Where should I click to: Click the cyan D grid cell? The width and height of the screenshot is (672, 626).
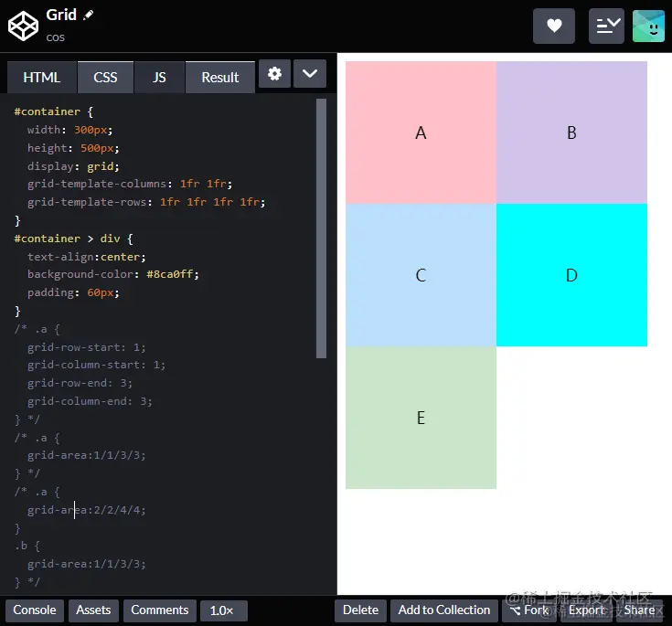(571, 275)
